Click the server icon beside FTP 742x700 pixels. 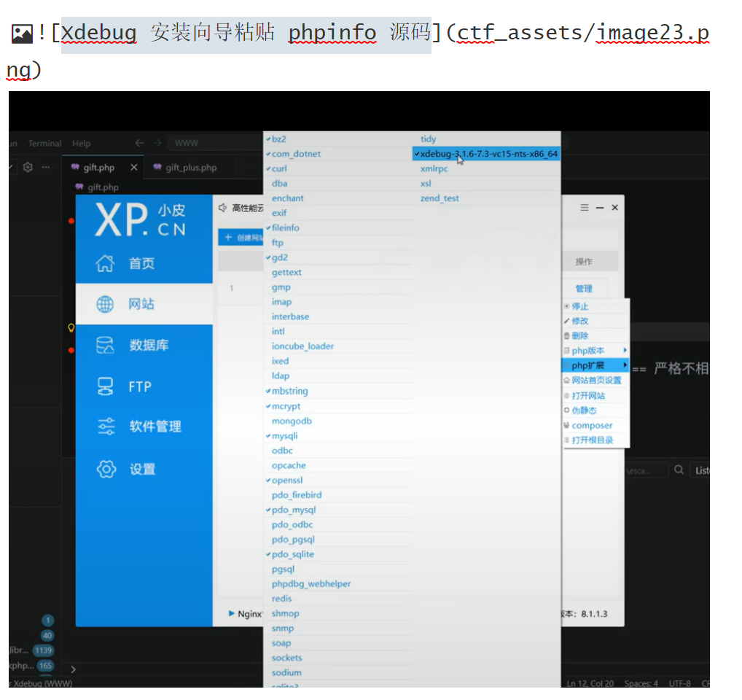(x=105, y=386)
